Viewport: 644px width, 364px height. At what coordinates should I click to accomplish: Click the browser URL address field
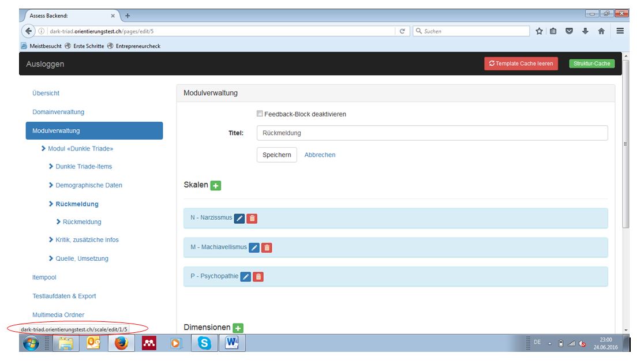221,31
